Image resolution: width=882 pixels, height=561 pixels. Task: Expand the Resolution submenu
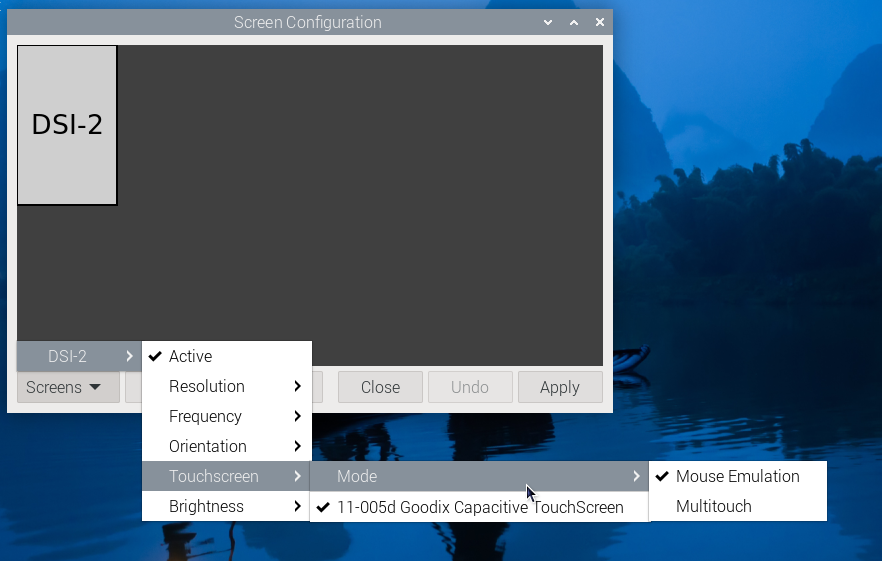(226, 386)
